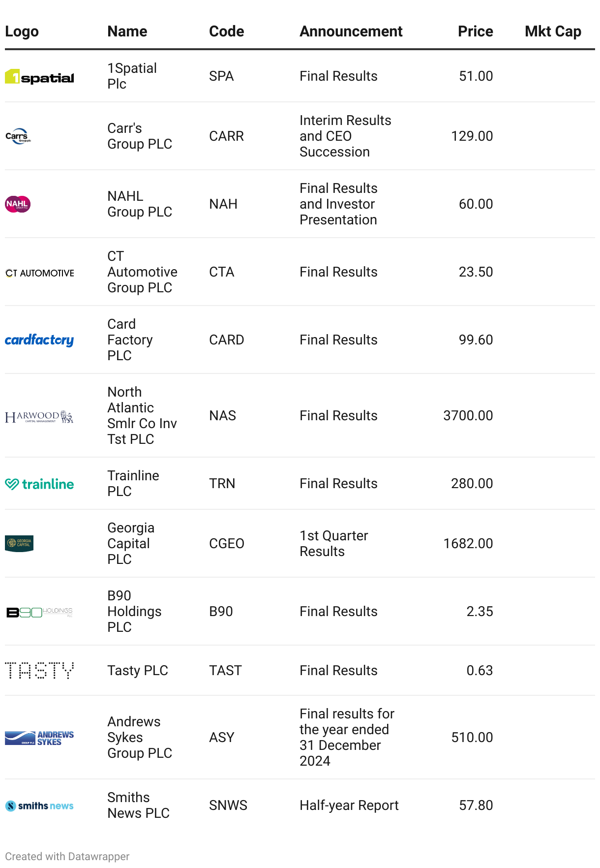Click the NAHL Group pink logo
The image size is (600, 868).
tap(18, 204)
